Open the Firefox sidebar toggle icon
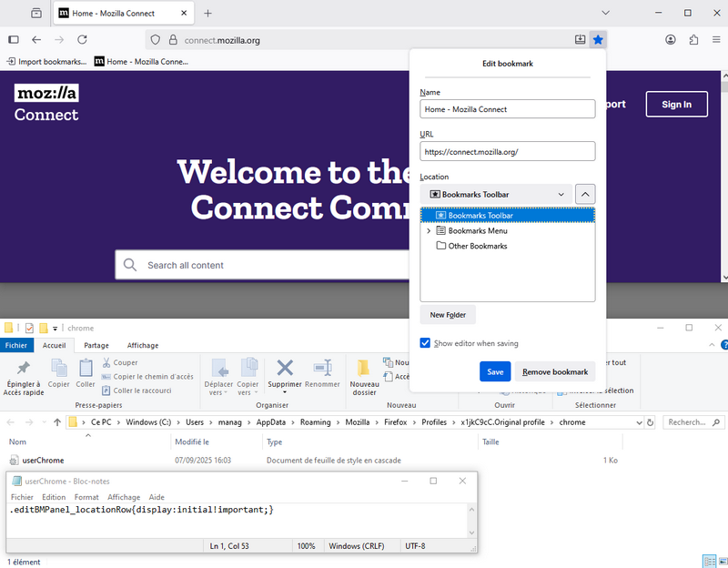Image resolution: width=728 pixels, height=568 pixels. tap(14, 40)
